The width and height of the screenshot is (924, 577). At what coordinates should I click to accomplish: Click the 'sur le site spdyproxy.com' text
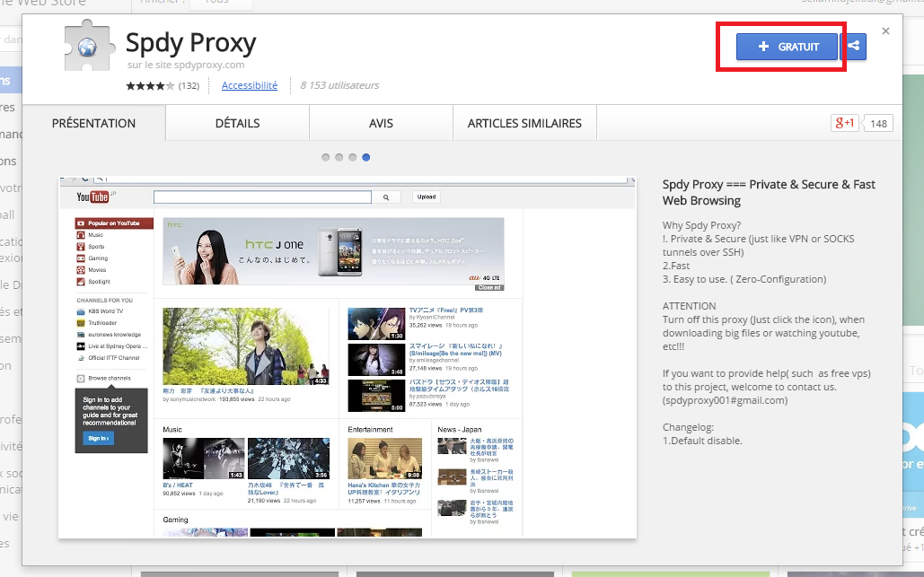click(x=186, y=65)
